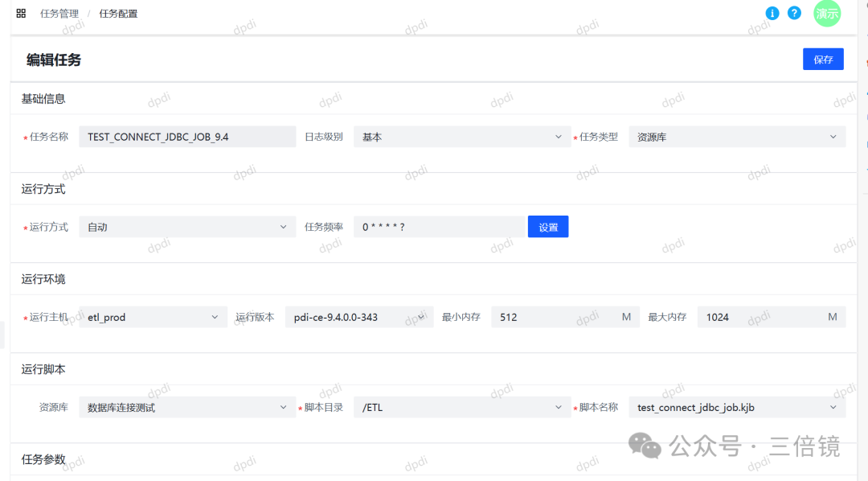The height and width of the screenshot is (481, 868).
Task: Open the 运行方式 dropdown showing 自动
Action: click(187, 227)
